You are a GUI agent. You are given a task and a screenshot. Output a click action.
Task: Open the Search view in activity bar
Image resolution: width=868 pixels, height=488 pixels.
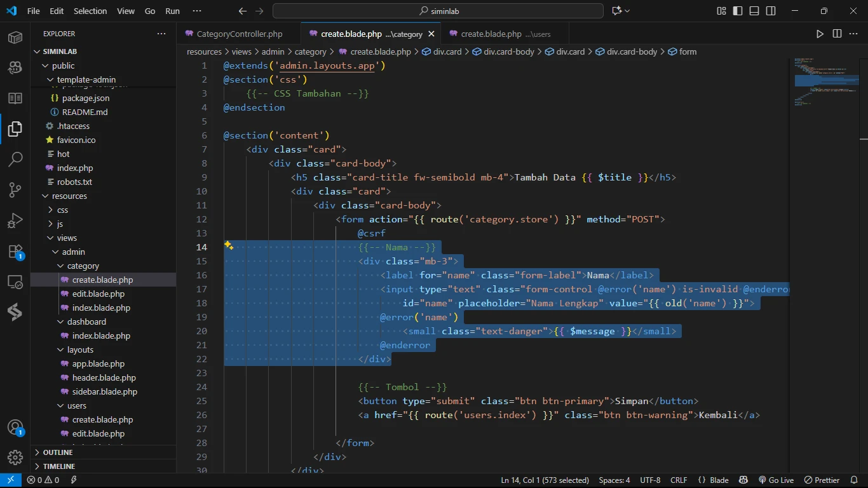coord(15,159)
